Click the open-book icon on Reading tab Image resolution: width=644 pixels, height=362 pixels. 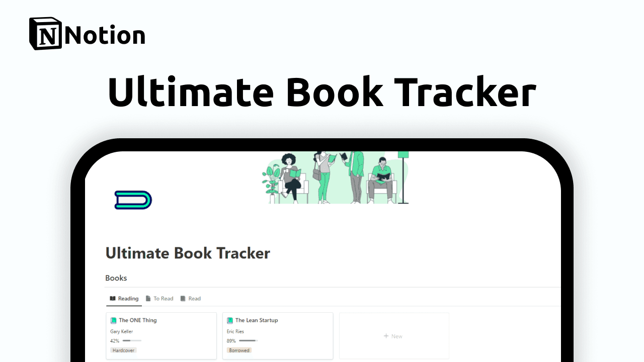[x=113, y=299]
